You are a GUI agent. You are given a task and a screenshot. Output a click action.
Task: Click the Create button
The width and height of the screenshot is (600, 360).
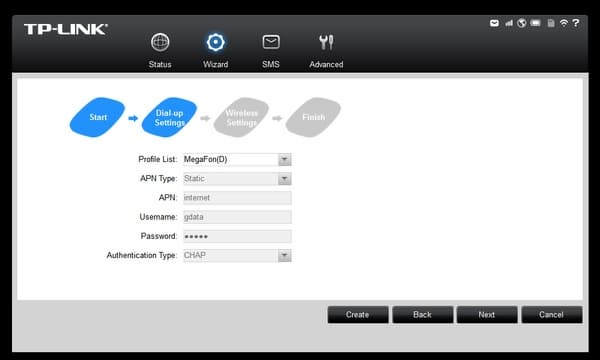pos(358,314)
